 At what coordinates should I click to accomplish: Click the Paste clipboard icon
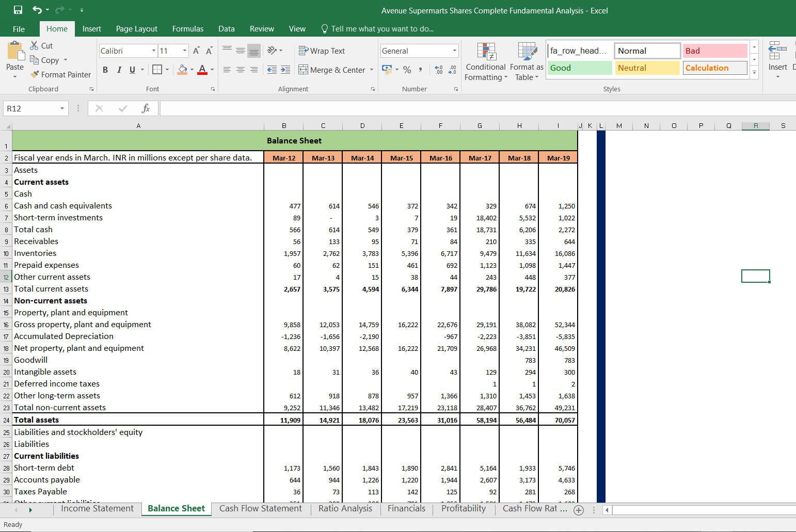(x=15, y=51)
